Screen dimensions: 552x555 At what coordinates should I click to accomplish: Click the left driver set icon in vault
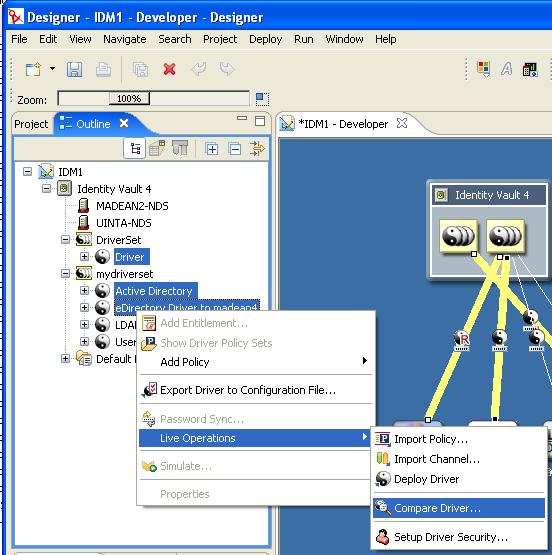pos(459,235)
